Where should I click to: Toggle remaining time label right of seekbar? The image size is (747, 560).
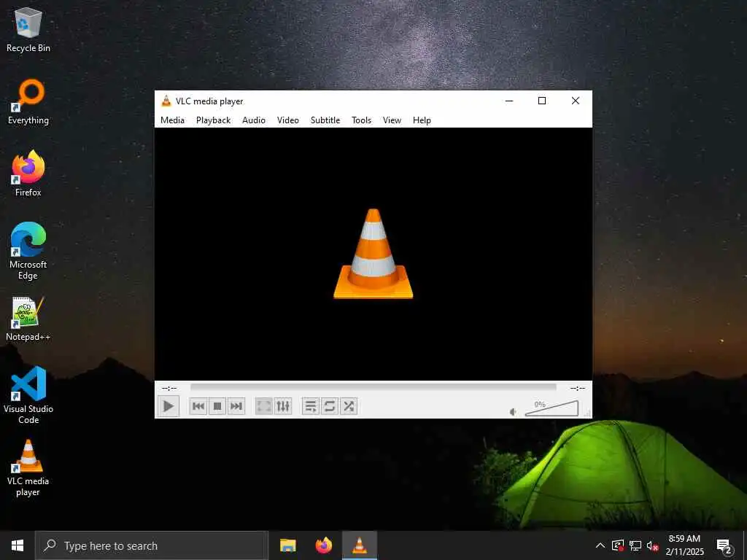[x=578, y=388]
